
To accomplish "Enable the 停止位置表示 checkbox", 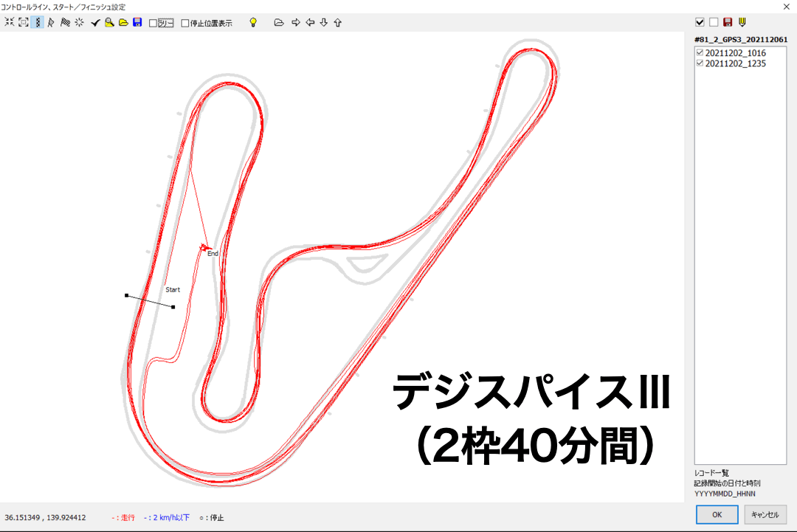I will click(x=185, y=23).
